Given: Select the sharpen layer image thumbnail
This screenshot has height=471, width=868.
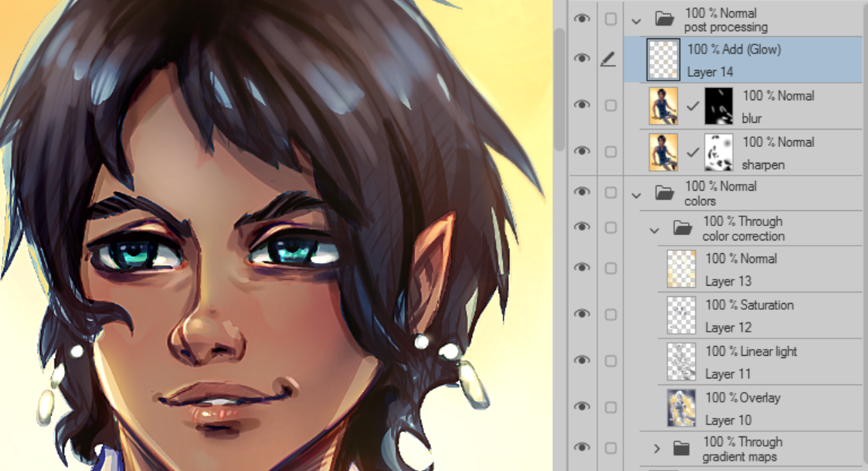Looking at the screenshot, I should [663, 152].
